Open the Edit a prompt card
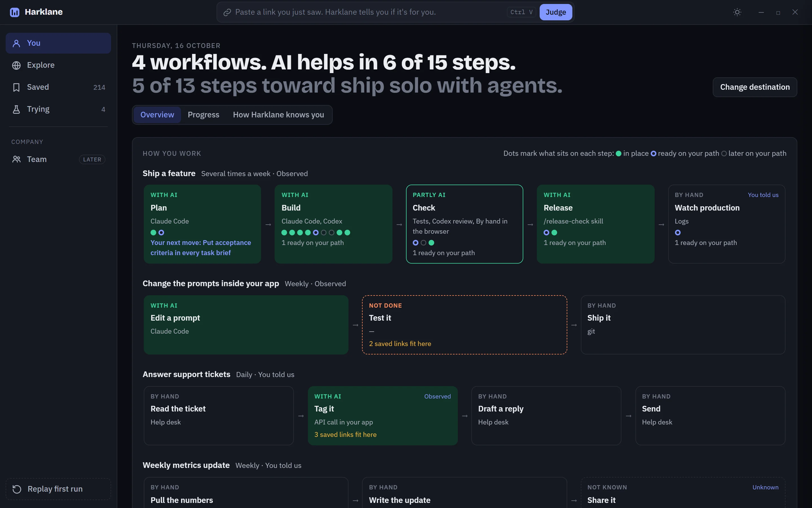Screen dimensions: 812x508 pyautogui.click(x=246, y=325)
